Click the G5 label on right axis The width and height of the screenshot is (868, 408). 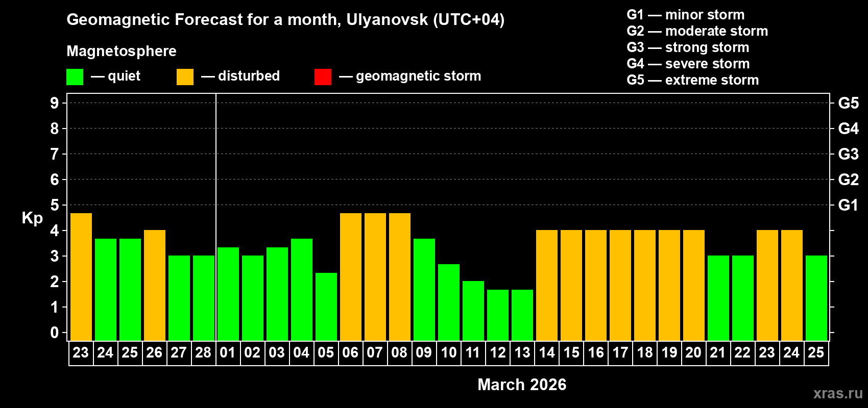point(848,103)
